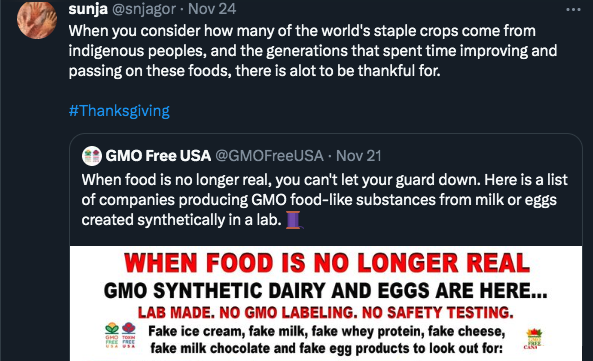Screen dimensions: 593x361
Task: Open the Nov 24 tweet timestamp
Action: click(212, 8)
